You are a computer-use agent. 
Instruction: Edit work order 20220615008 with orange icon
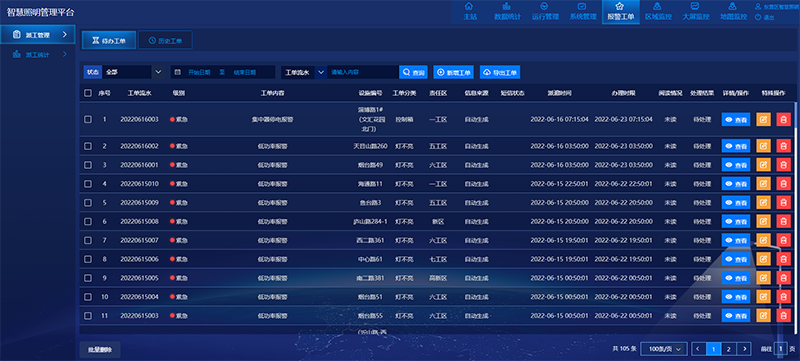click(x=763, y=221)
